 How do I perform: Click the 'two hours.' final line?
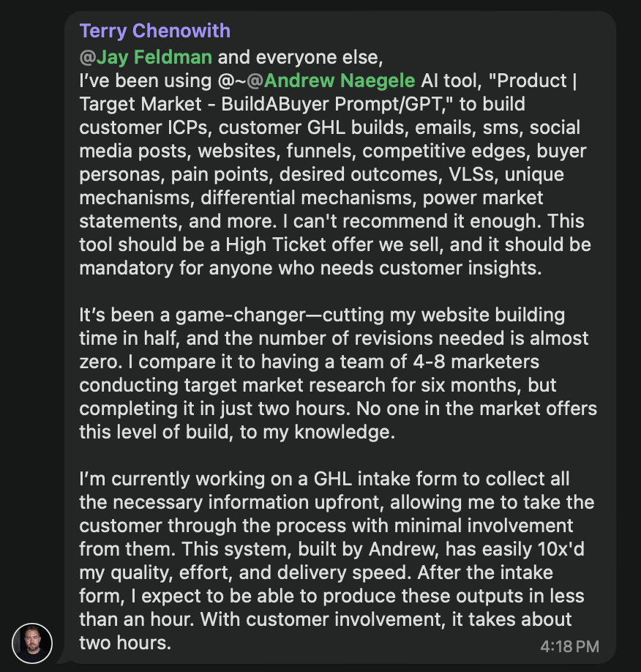[x=124, y=644]
